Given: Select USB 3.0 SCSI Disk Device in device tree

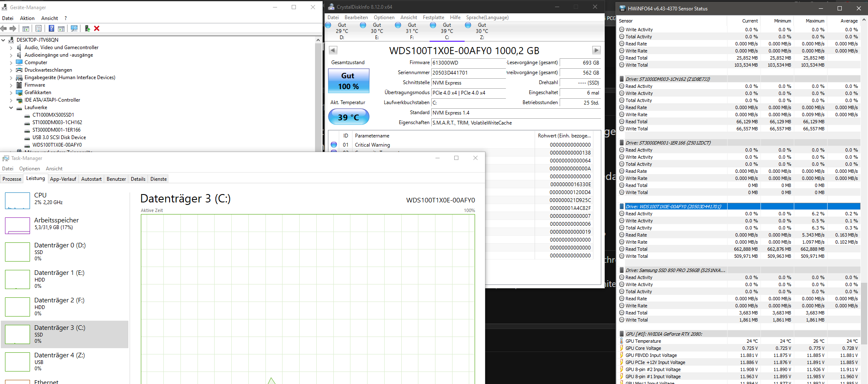Looking at the screenshot, I should [x=59, y=137].
